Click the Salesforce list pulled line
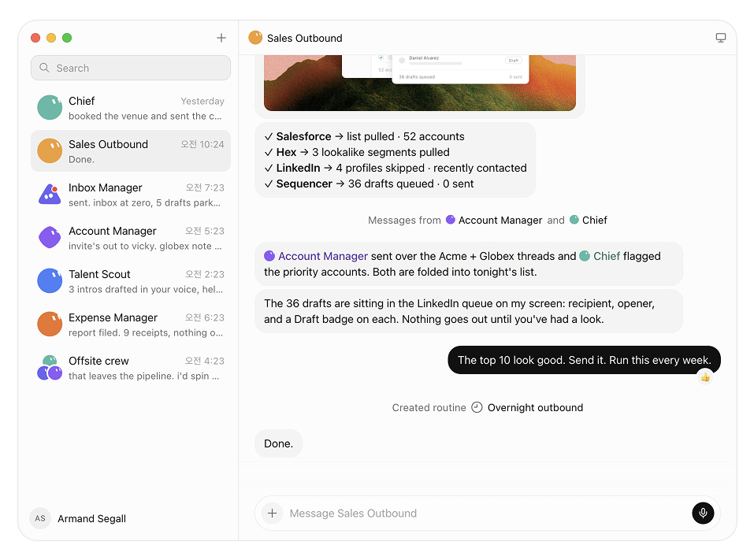Image resolution: width=754 pixels, height=560 pixels. (x=365, y=136)
